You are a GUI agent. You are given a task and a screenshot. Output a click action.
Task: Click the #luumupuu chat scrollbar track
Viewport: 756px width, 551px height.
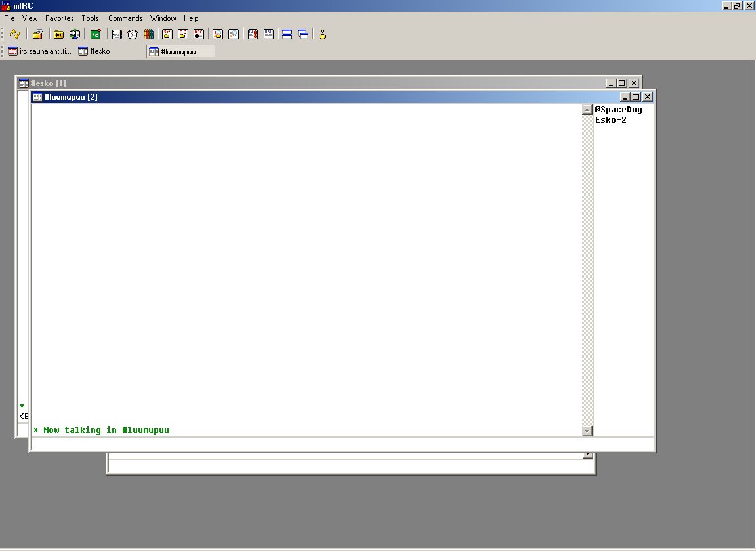click(587, 270)
